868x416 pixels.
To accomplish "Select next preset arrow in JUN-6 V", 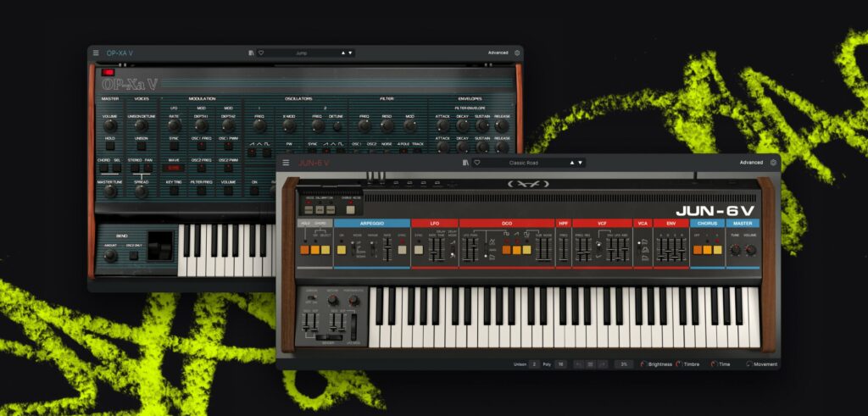I will [580, 163].
